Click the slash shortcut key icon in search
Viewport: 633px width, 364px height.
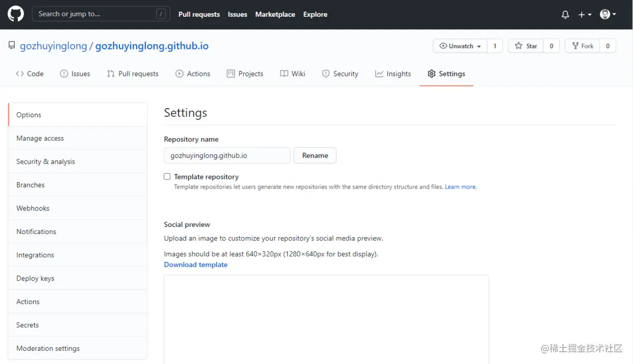161,14
